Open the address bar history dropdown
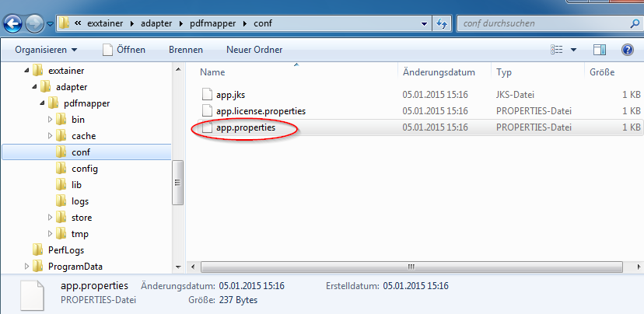This screenshot has width=644, height=314. 424,24
